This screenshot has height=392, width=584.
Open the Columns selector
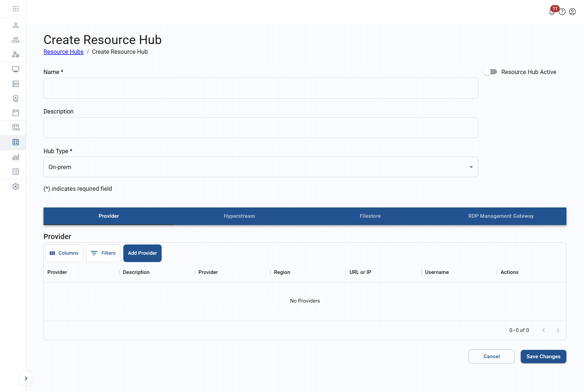64,253
